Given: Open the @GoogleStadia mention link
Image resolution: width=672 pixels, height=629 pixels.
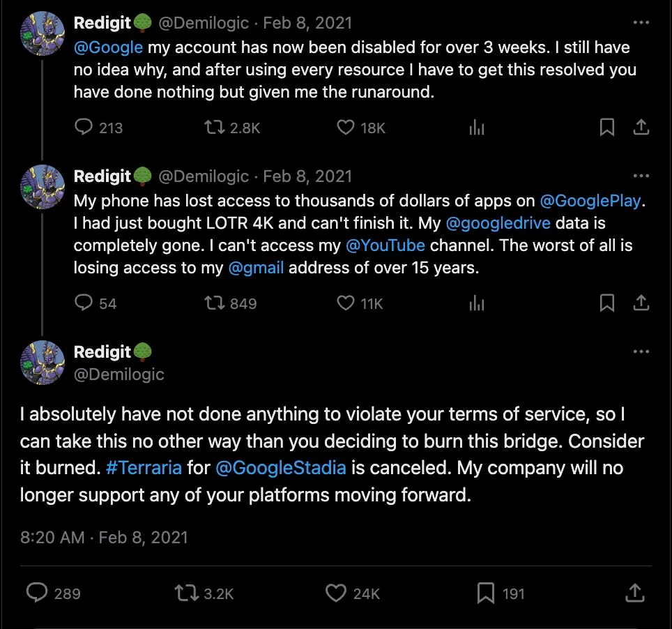Looking at the screenshot, I should coord(281,467).
